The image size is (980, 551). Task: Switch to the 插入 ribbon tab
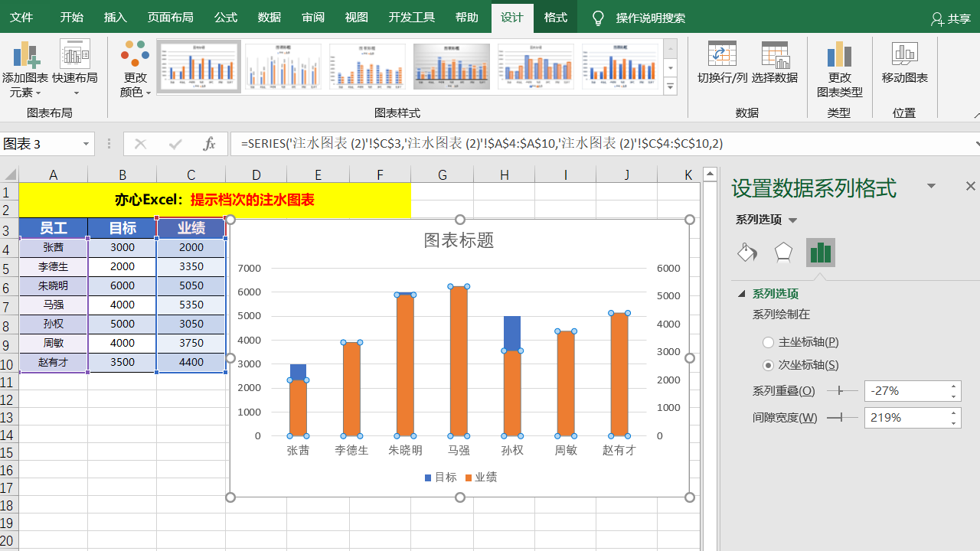pos(116,18)
